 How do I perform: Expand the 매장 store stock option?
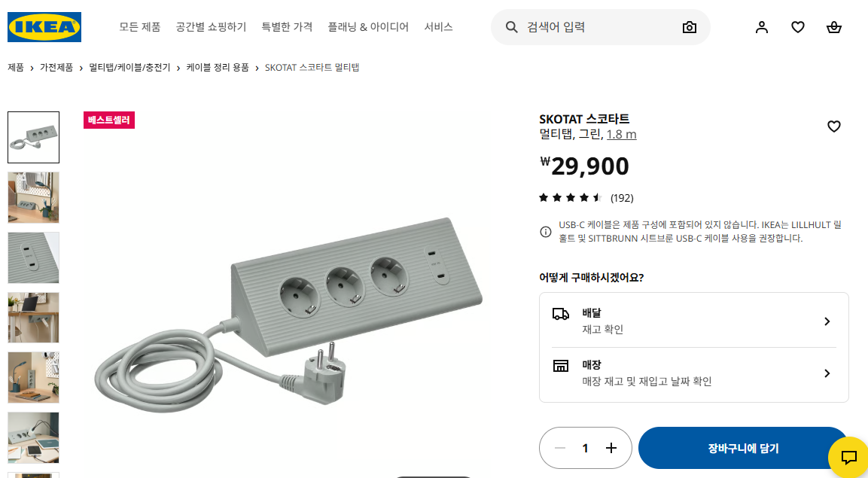tap(693, 373)
